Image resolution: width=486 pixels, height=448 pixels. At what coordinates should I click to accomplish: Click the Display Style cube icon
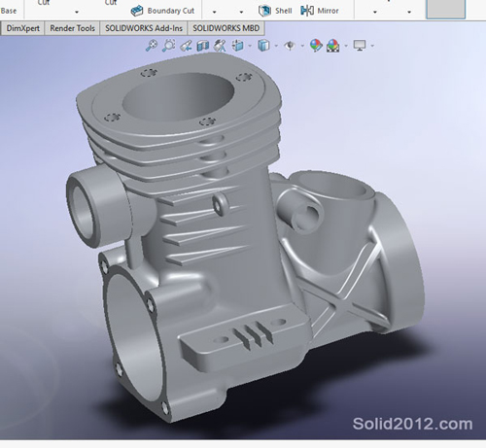(x=263, y=46)
